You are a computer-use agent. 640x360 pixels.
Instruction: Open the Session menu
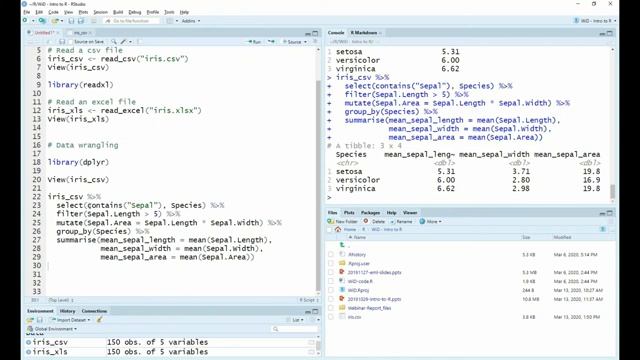point(100,12)
